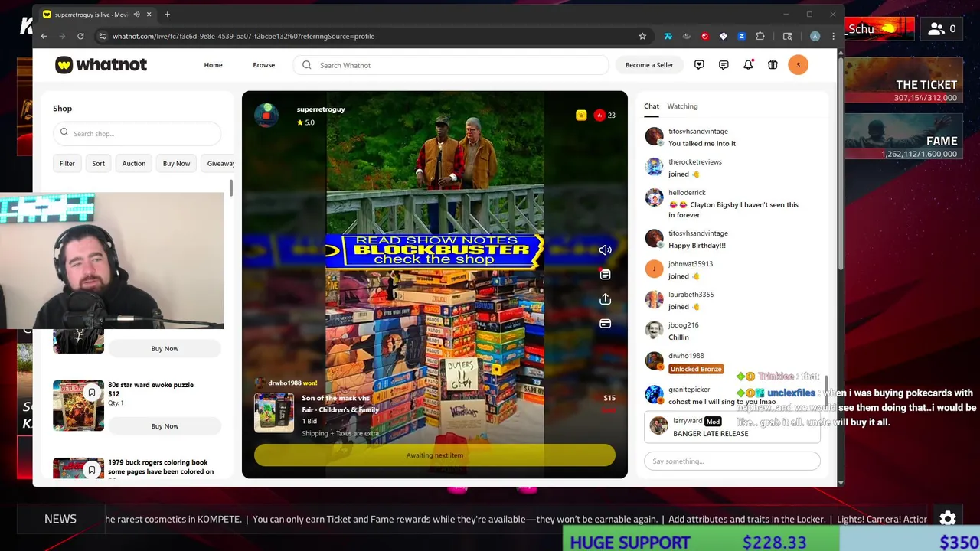980x551 pixels.
Task: Click superretroguy streamer name
Action: coord(321,109)
